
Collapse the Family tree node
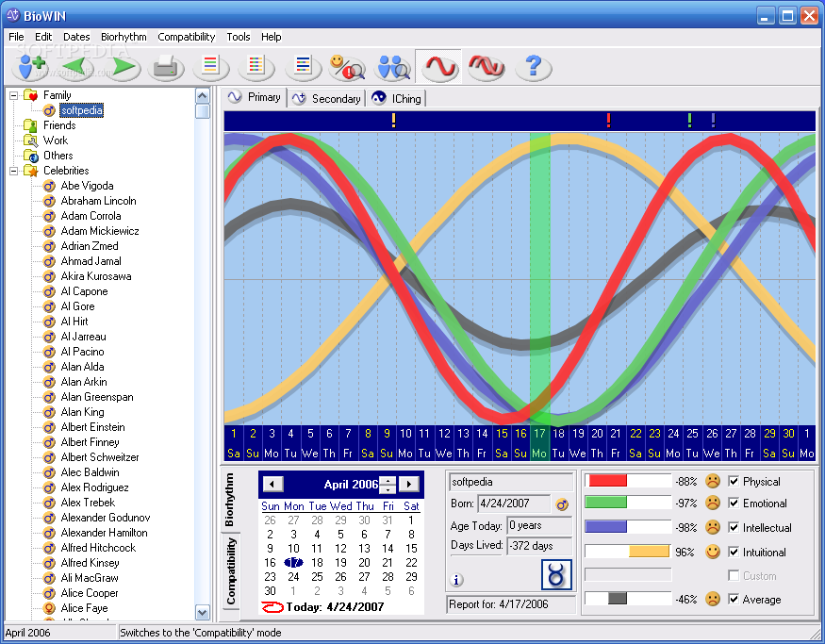coord(14,95)
